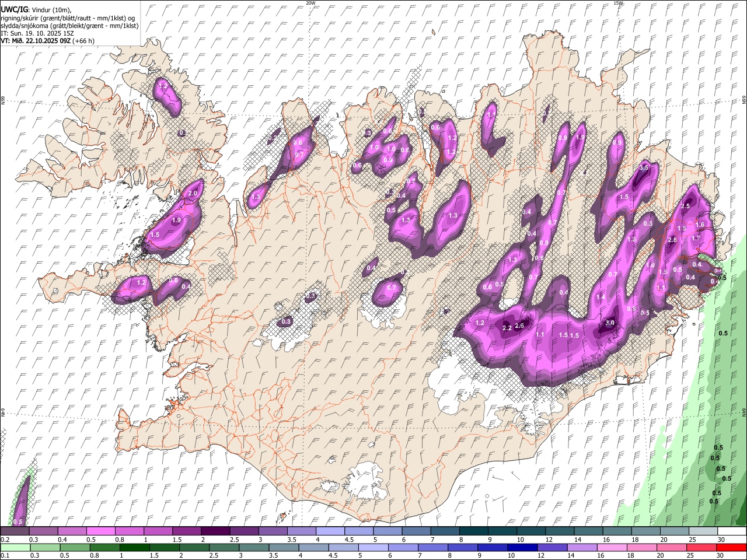The width and height of the screenshot is (747, 560).
Task: Click the '2.0' precipitation value in west
Action: coord(193,193)
